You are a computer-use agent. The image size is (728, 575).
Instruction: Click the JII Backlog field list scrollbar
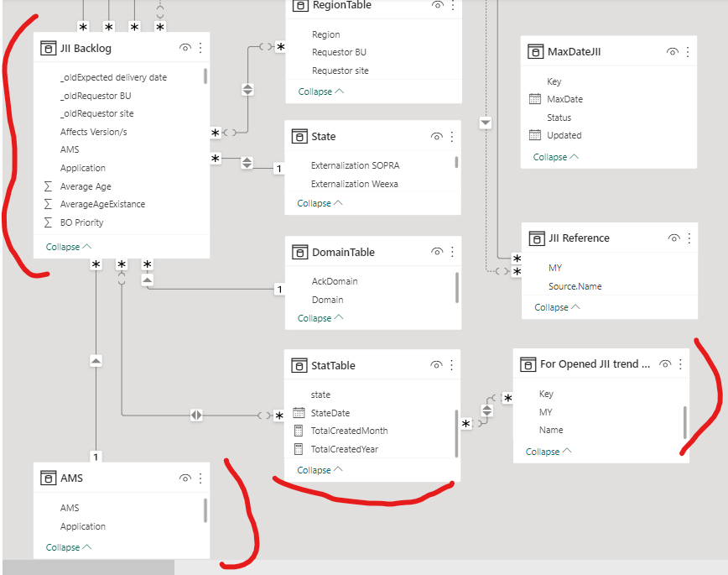(205, 76)
